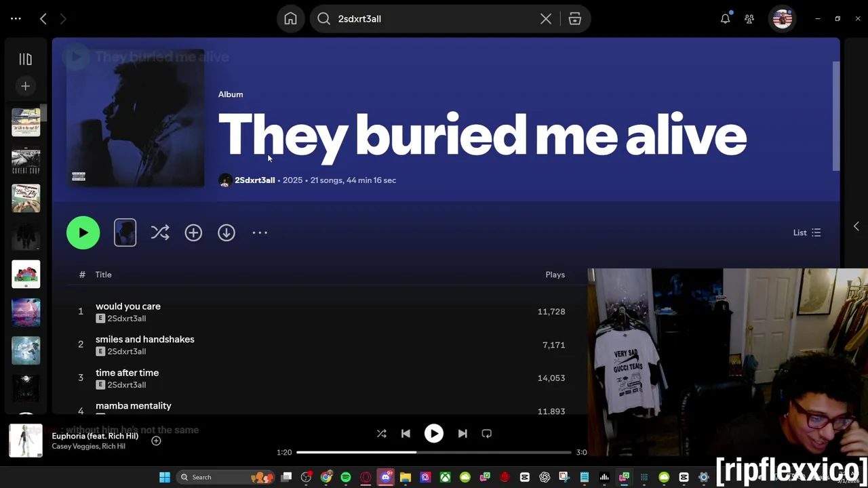This screenshot has width=868, height=488.
Task: Expand Your Library sidebar icon
Action: [26, 60]
